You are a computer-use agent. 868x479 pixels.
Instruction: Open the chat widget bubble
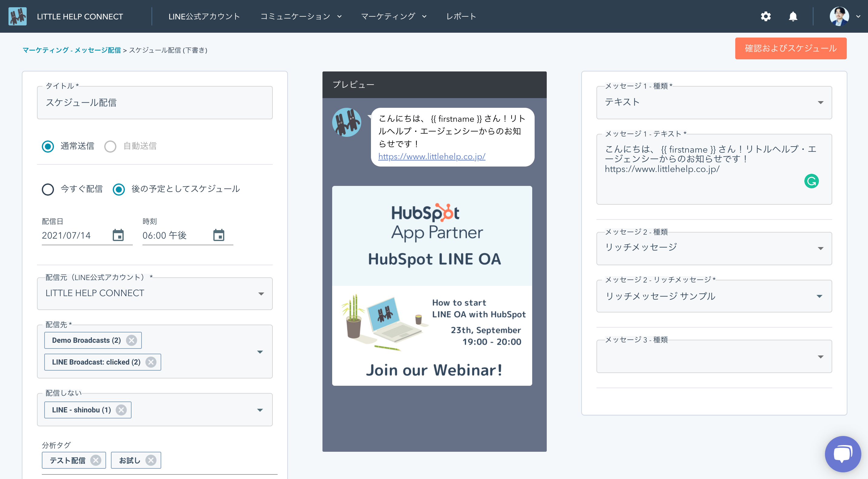tap(843, 454)
